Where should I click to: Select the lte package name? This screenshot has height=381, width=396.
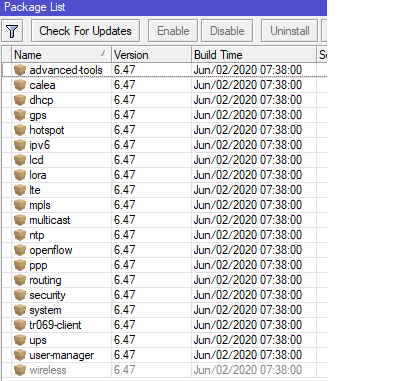tap(35, 190)
